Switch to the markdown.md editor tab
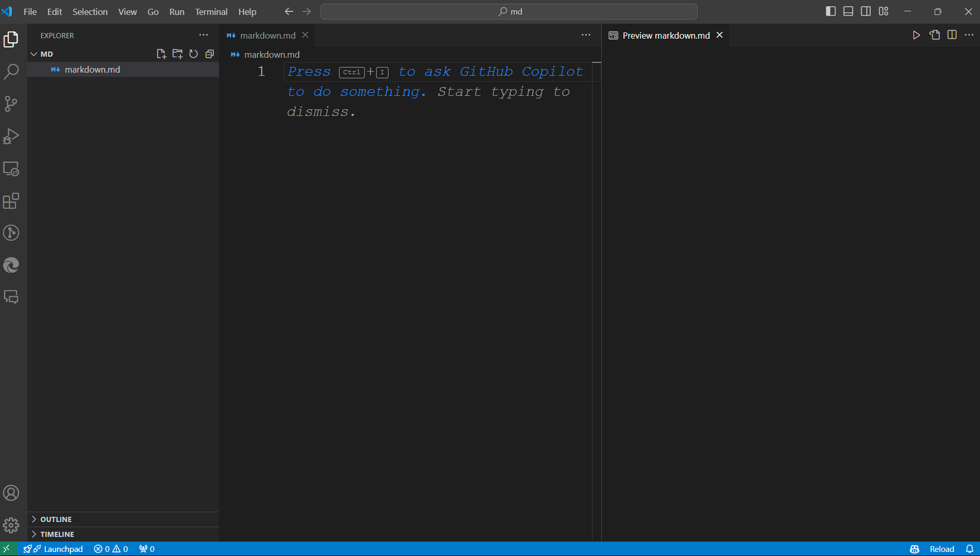The image size is (980, 556). click(267, 35)
